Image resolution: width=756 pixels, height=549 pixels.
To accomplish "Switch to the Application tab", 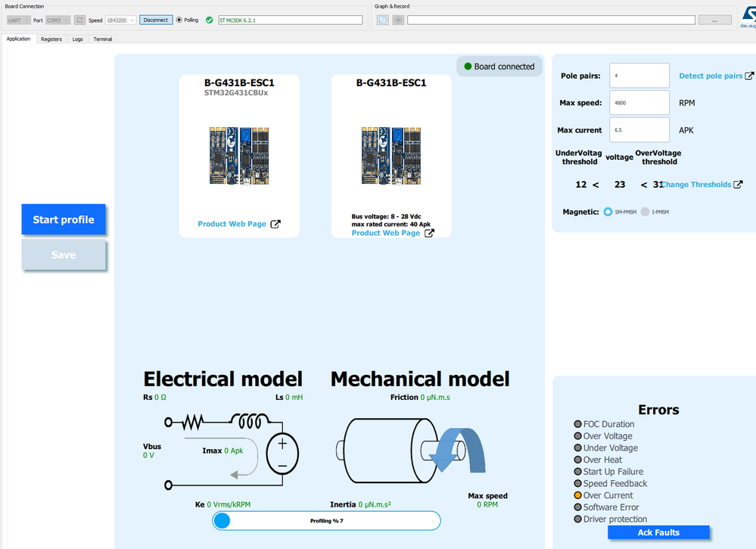I will (x=18, y=39).
